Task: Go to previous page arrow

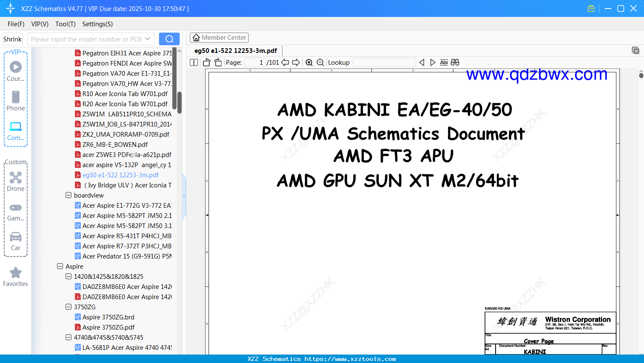Action: [x=285, y=63]
